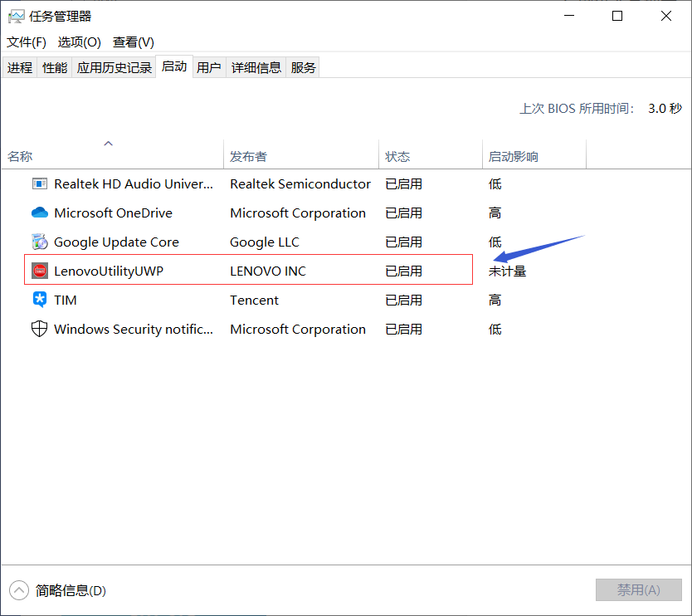The image size is (692, 616).
Task: Switch to the 服务 tab
Action: (303, 67)
